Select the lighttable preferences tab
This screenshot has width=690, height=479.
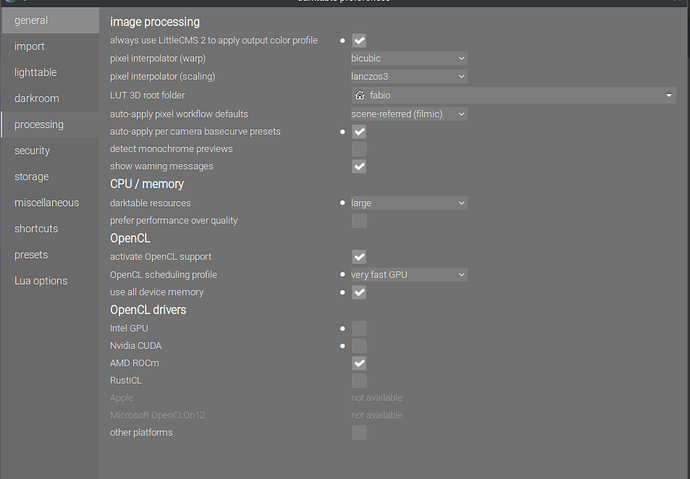[x=36, y=73]
